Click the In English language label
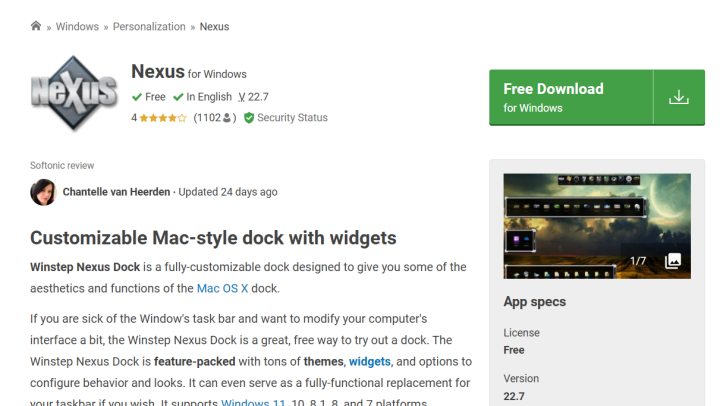 [x=202, y=97]
